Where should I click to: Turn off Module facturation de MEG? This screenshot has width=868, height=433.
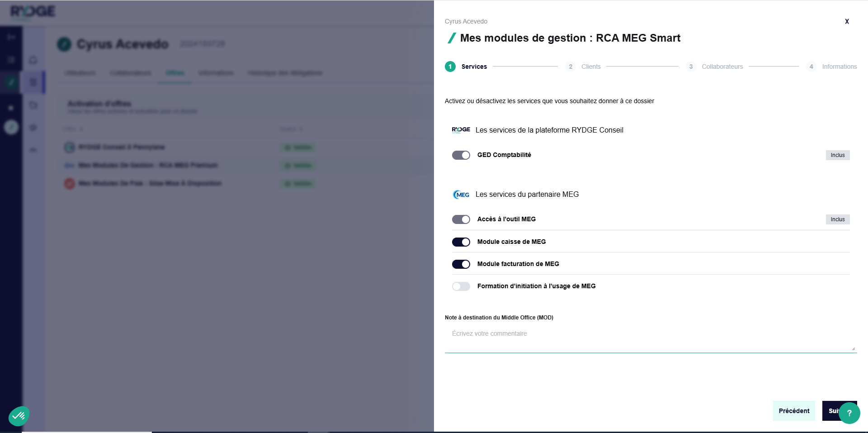pyautogui.click(x=461, y=264)
